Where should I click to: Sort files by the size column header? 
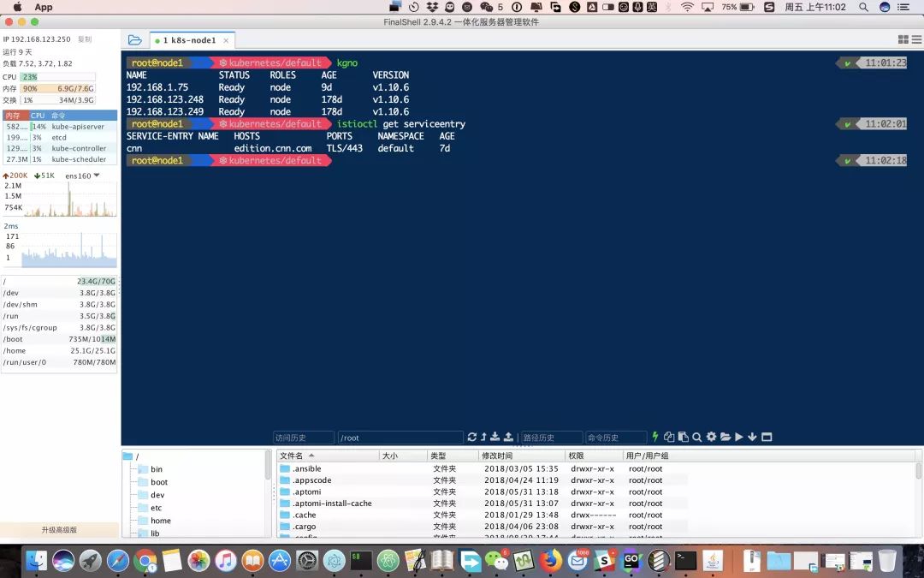[x=403, y=456]
